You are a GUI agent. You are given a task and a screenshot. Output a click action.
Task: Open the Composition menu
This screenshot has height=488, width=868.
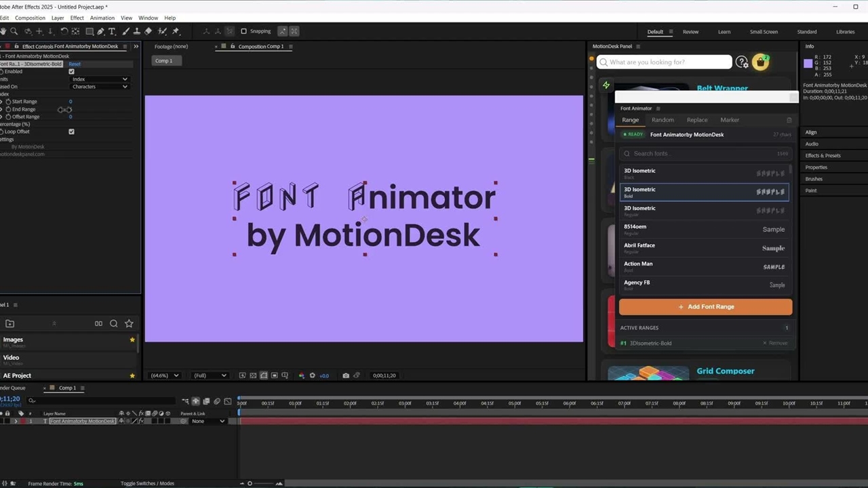click(x=30, y=18)
